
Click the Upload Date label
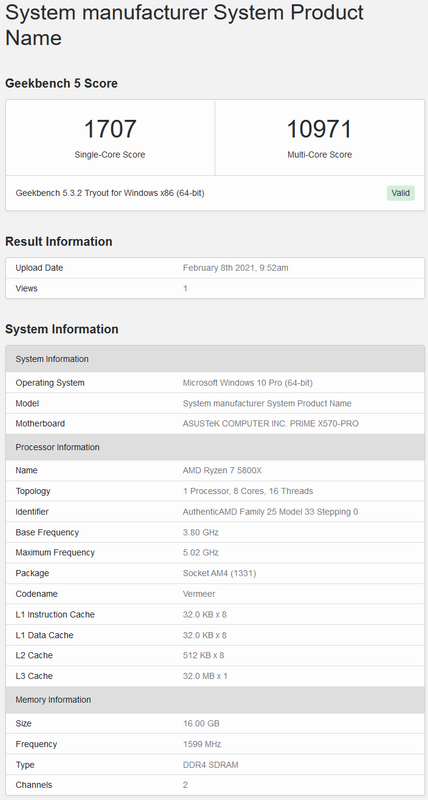pyautogui.click(x=39, y=268)
